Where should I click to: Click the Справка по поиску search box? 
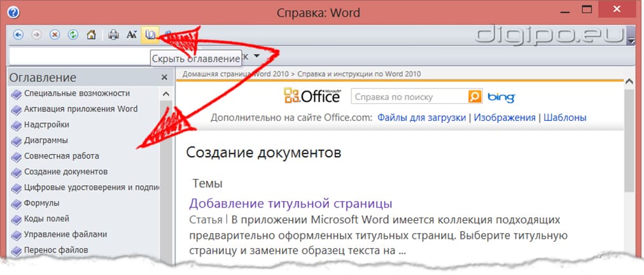click(409, 97)
